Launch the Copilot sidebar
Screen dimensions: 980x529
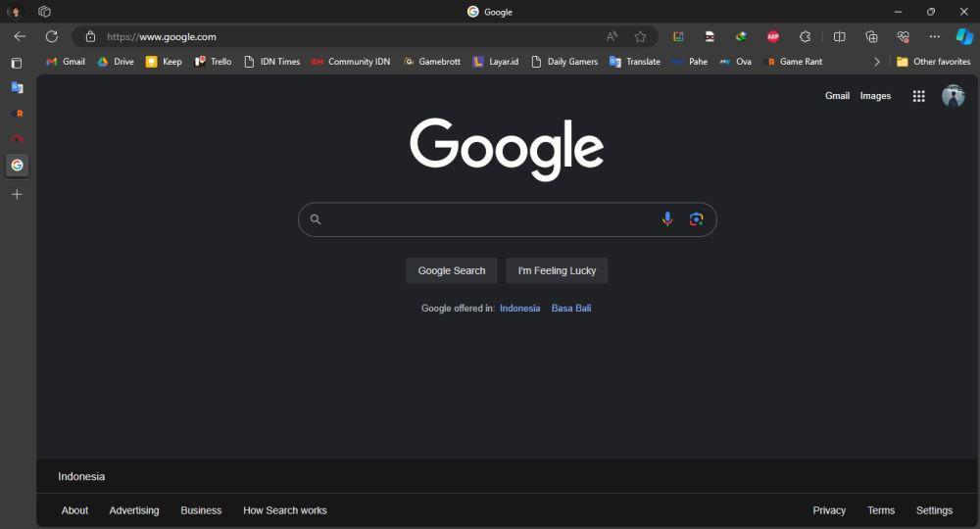pyautogui.click(x=964, y=36)
